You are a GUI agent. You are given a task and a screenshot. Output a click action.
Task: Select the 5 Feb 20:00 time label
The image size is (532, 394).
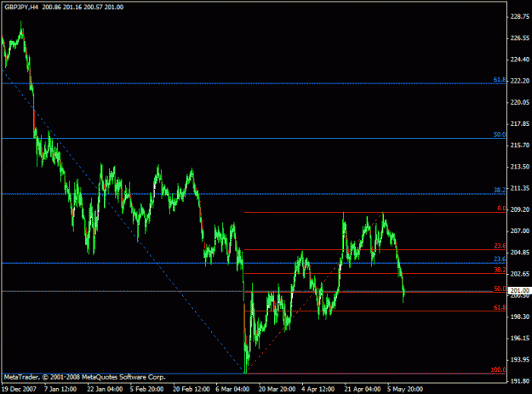point(146,389)
